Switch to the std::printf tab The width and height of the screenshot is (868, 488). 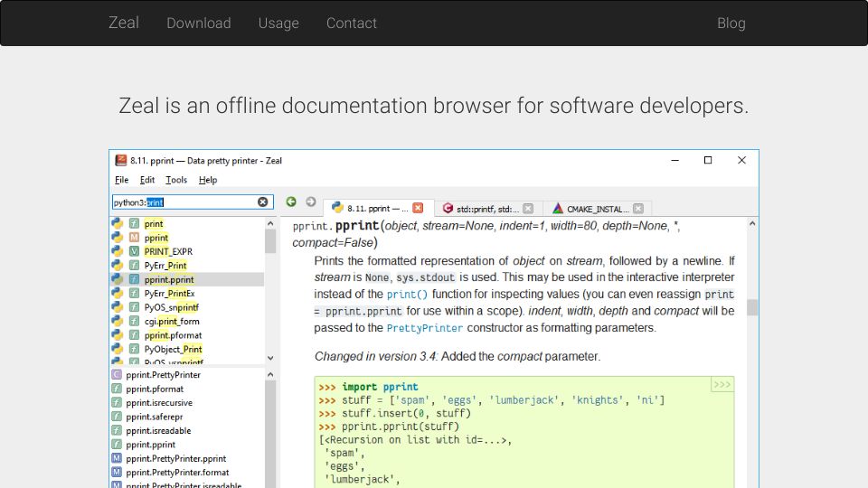point(487,209)
